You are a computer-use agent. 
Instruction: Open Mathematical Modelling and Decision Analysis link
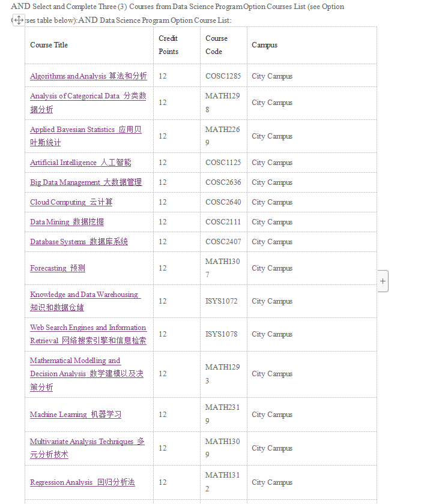point(86,374)
